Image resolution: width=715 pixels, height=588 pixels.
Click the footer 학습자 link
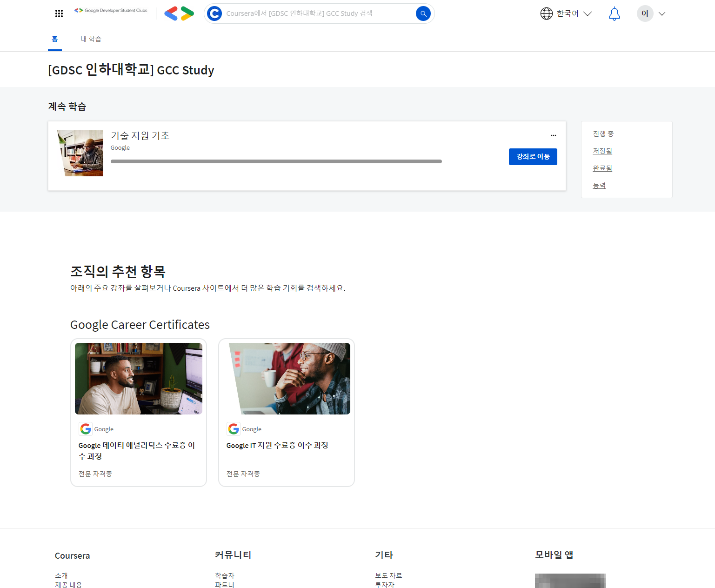(x=225, y=575)
